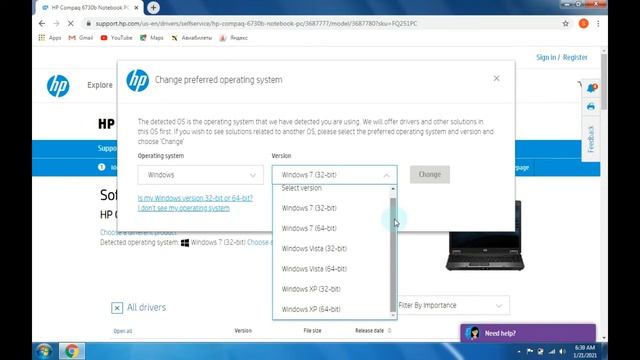The width and height of the screenshot is (640, 360).
Task: Close the HP Compaq 6730b tab
Action: (136, 7)
